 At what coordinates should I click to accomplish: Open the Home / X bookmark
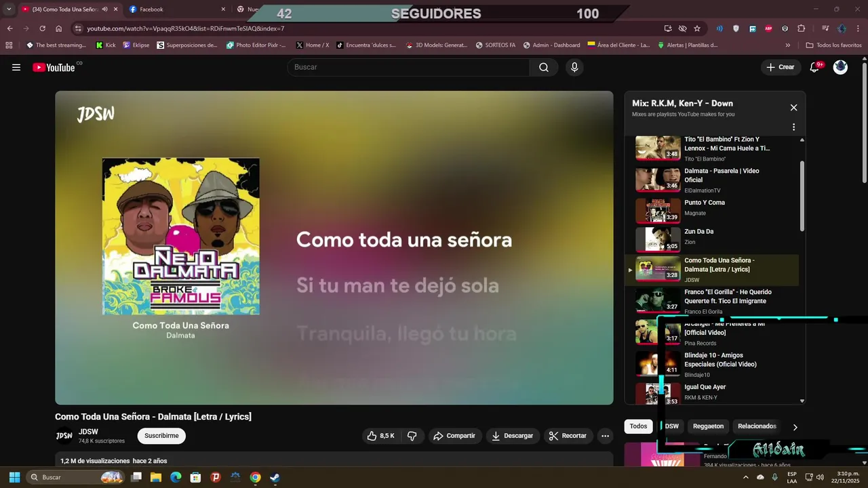point(313,45)
